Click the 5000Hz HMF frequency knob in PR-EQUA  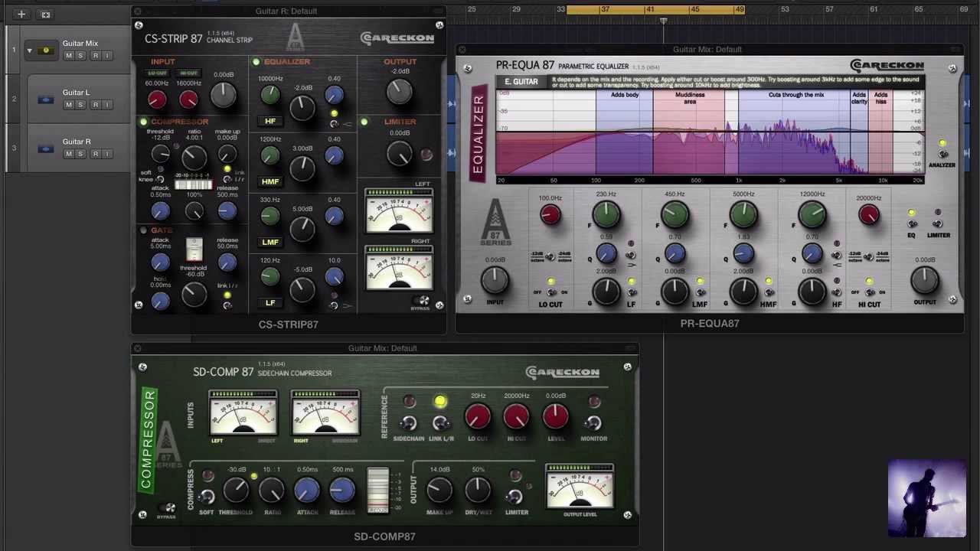743,215
